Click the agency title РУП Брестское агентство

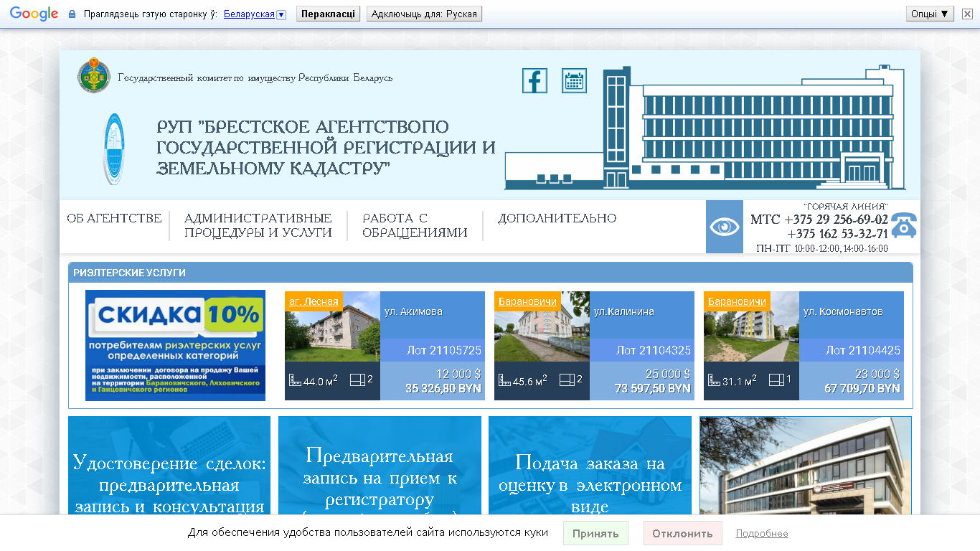pos(326,148)
